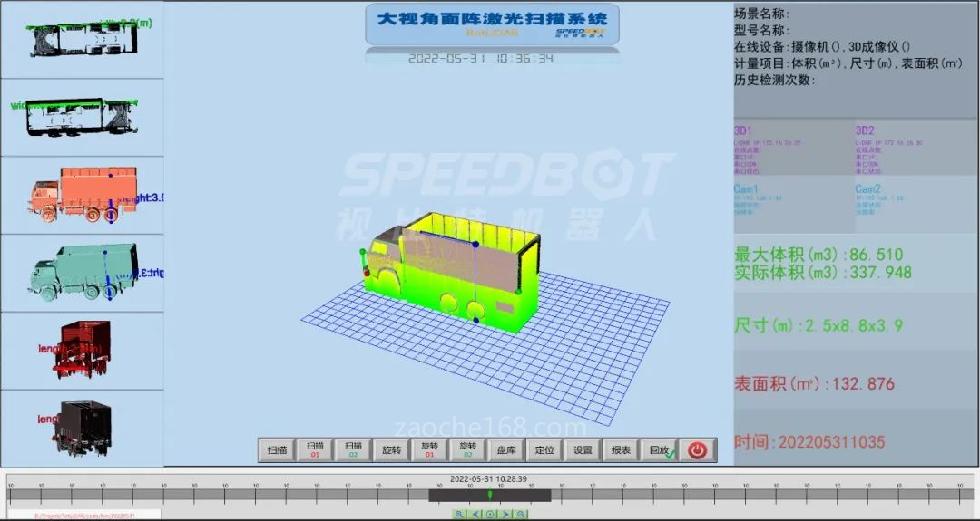The height and width of the screenshot is (521, 980).
Task: Select the teal truck thumbnail
Action: pos(81,272)
